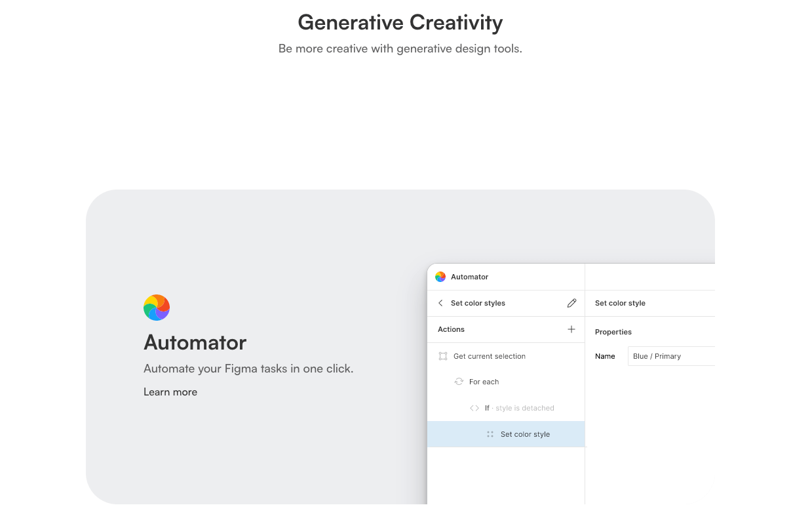Add an action with the plus icon

point(571,329)
